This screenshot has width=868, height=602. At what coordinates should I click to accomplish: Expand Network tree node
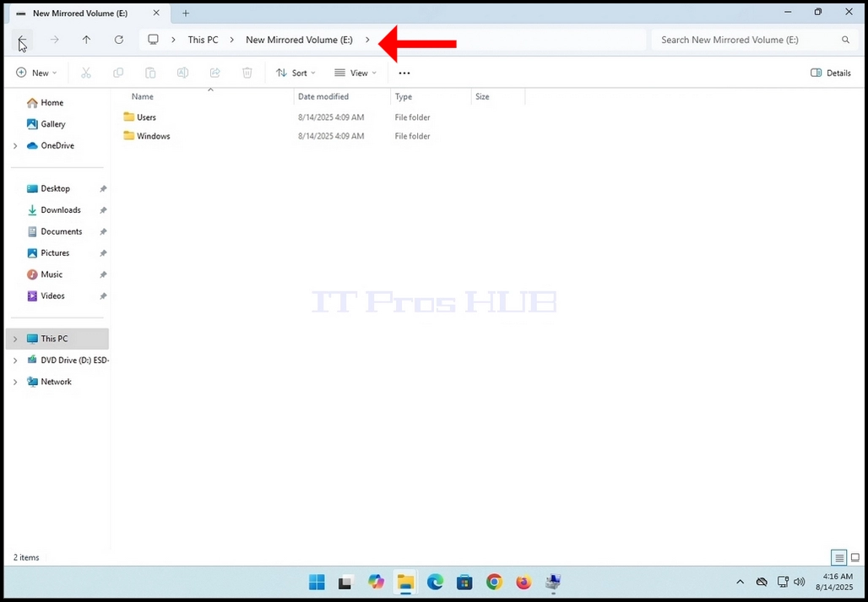tap(15, 382)
